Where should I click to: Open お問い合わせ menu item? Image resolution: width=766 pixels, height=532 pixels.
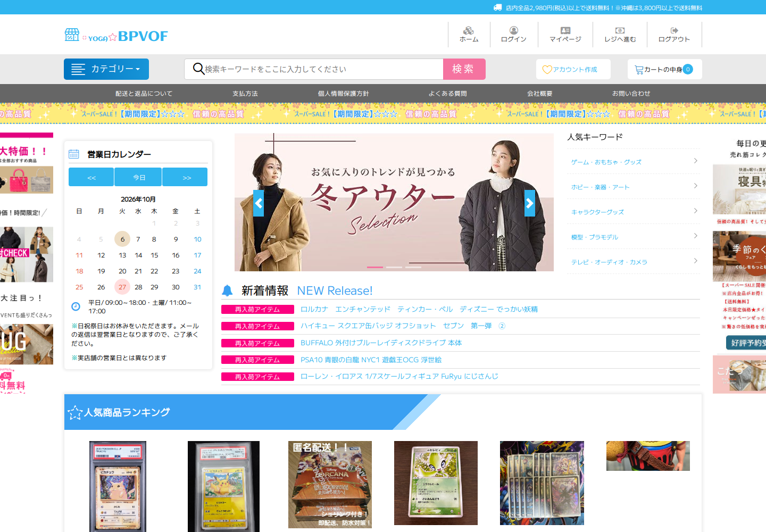click(631, 94)
